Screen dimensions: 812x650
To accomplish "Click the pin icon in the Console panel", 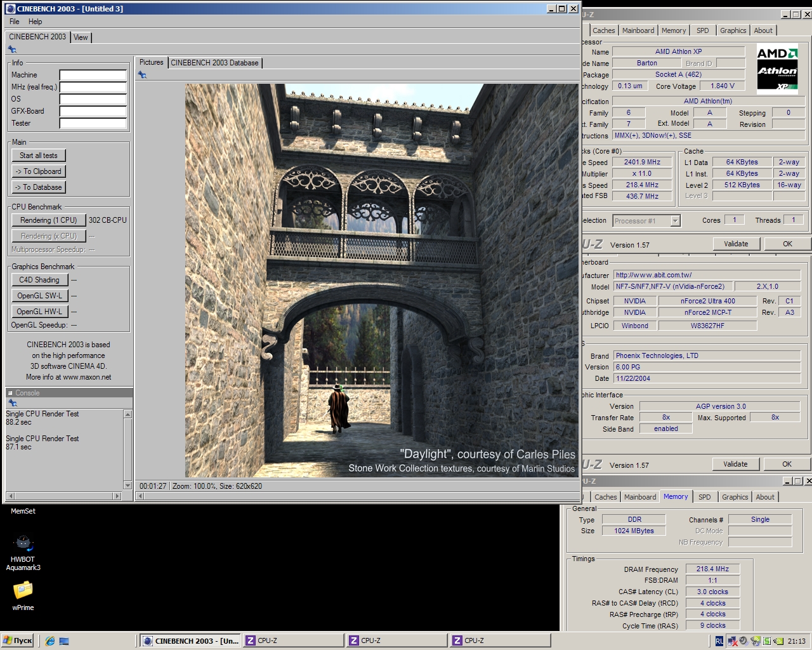I will [12, 403].
